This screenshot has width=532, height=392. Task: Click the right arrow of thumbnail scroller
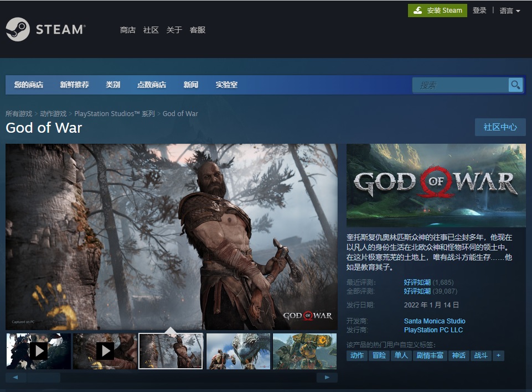(327, 378)
